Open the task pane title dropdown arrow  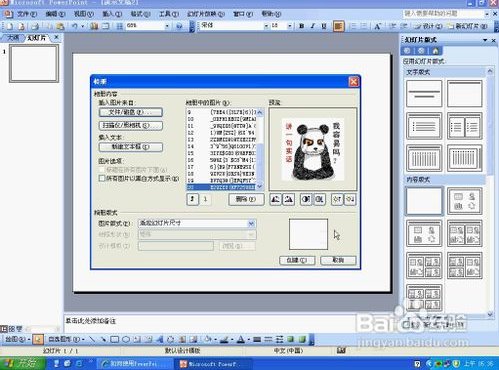(485, 40)
